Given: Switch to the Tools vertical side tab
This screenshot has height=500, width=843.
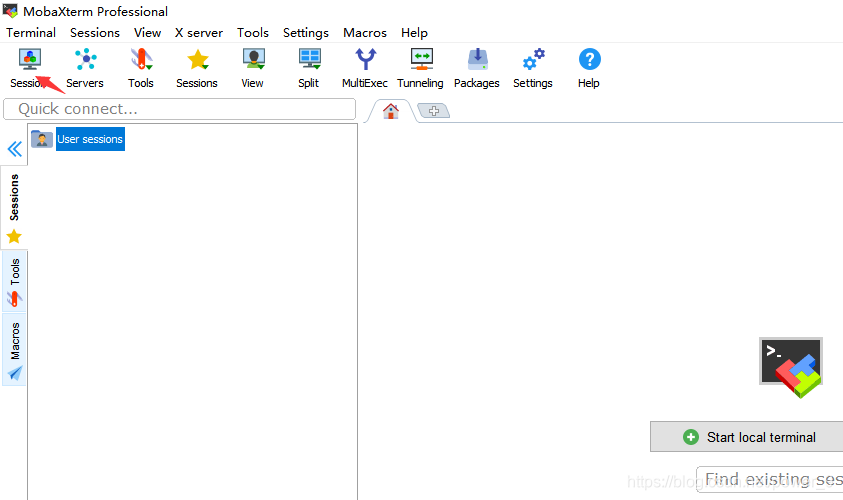Looking at the screenshot, I should [15, 281].
